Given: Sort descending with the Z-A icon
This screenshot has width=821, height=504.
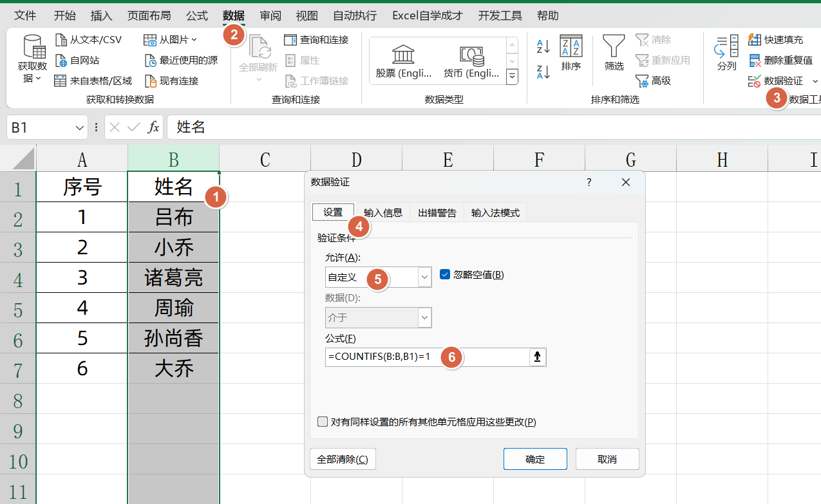Looking at the screenshot, I should tap(543, 72).
